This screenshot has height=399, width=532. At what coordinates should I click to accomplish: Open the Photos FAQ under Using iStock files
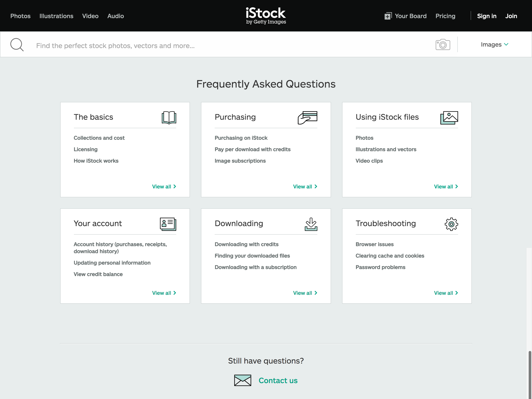[x=364, y=138]
